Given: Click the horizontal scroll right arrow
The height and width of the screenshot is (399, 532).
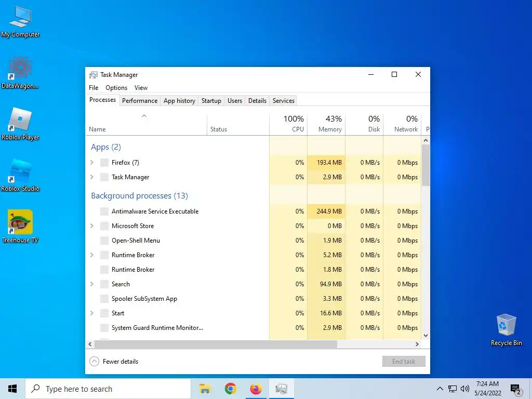Looking at the screenshot, I should pyautogui.click(x=417, y=344).
